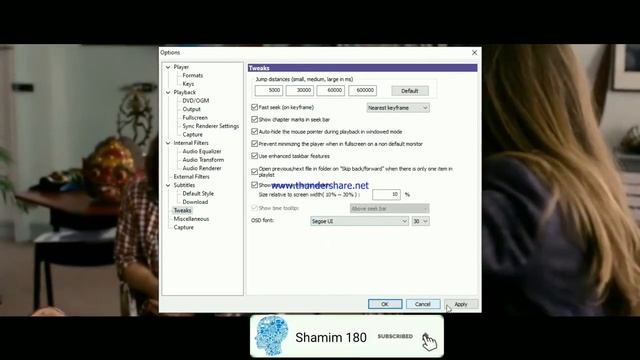Collapse the Playback tree node
640x360 pixels.
[x=168, y=92]
